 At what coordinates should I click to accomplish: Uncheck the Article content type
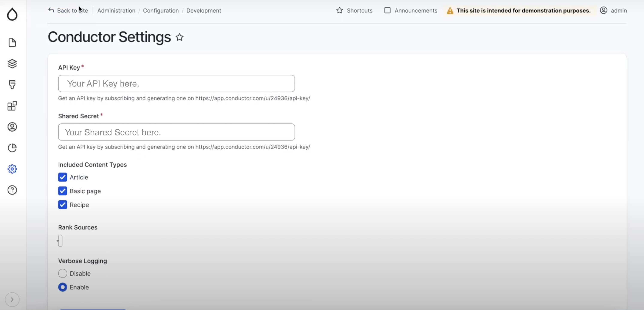[x=62, y=177]
